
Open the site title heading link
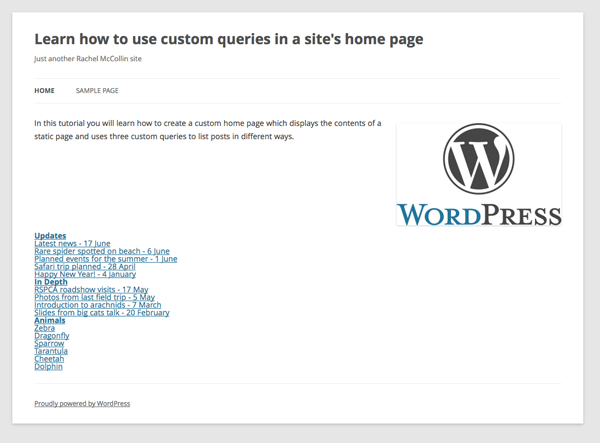point(229,39)
